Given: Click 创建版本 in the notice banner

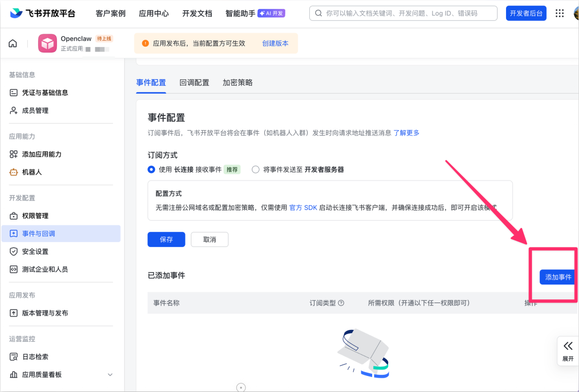Looking at the screenshot, I should pyautogui.click(x=276, y=43).
